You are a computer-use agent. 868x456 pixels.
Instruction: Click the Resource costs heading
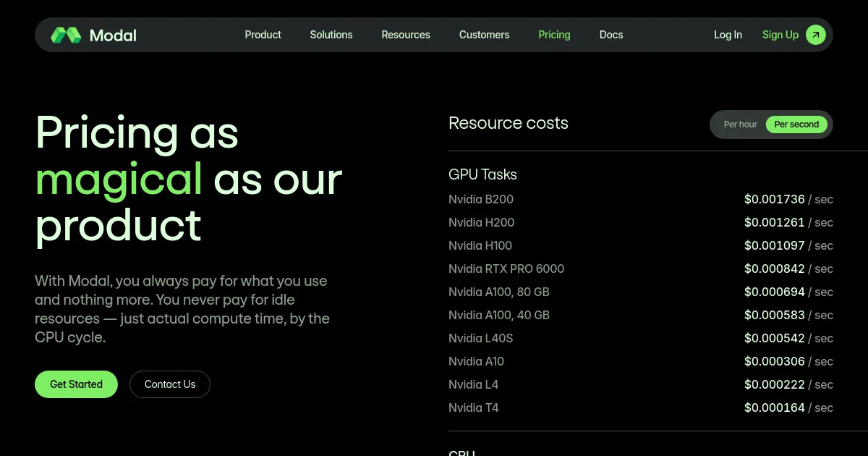(x=509, y=123)
